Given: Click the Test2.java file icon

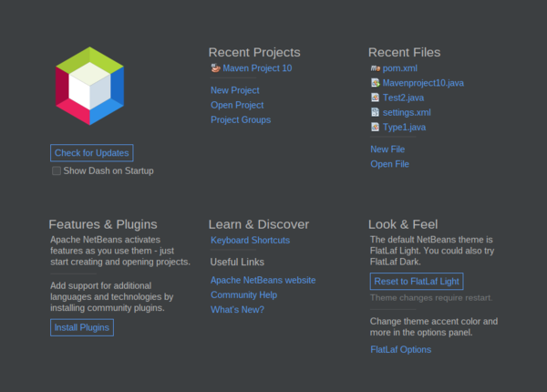Looking at the screenshot, I should click(375, 98).
